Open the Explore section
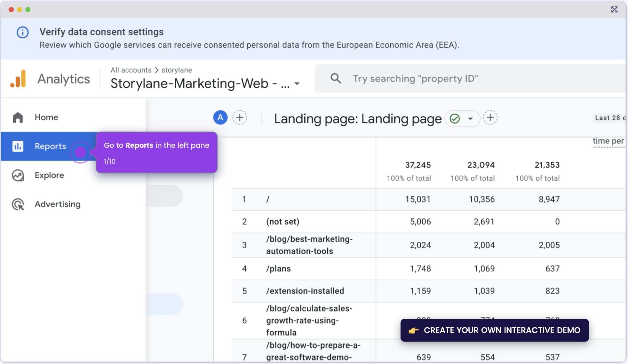 (x=49, y=175)
